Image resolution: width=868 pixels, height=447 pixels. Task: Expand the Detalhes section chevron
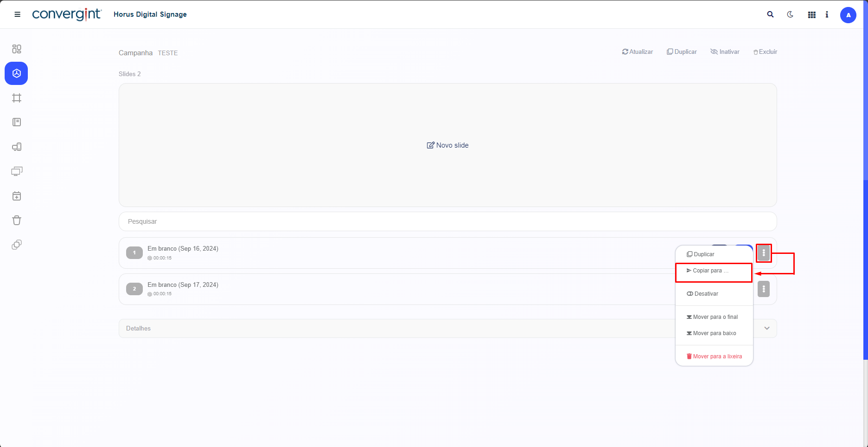tap(767, 328)
